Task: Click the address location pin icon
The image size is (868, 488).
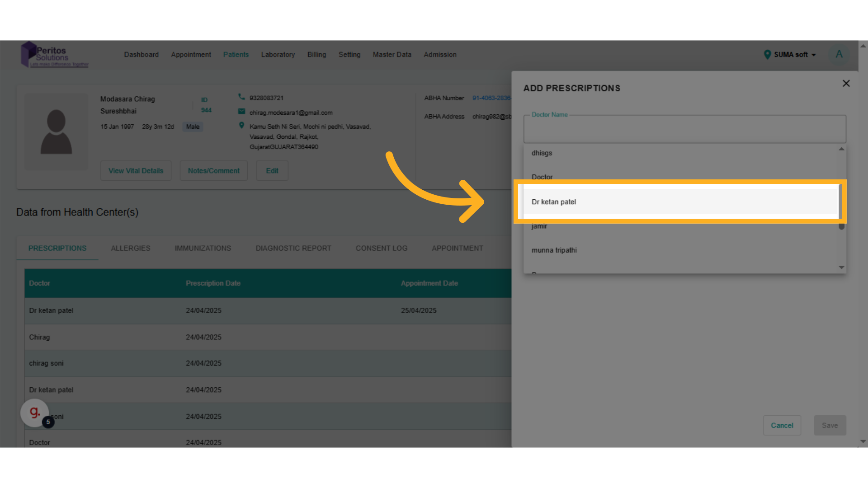Action: pyautogui.click(x=241, y=126)
